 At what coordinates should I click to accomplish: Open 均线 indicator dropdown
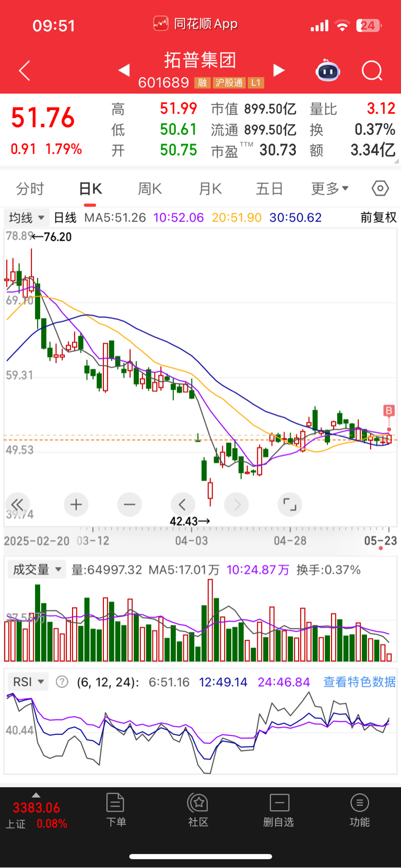(26, 218)
